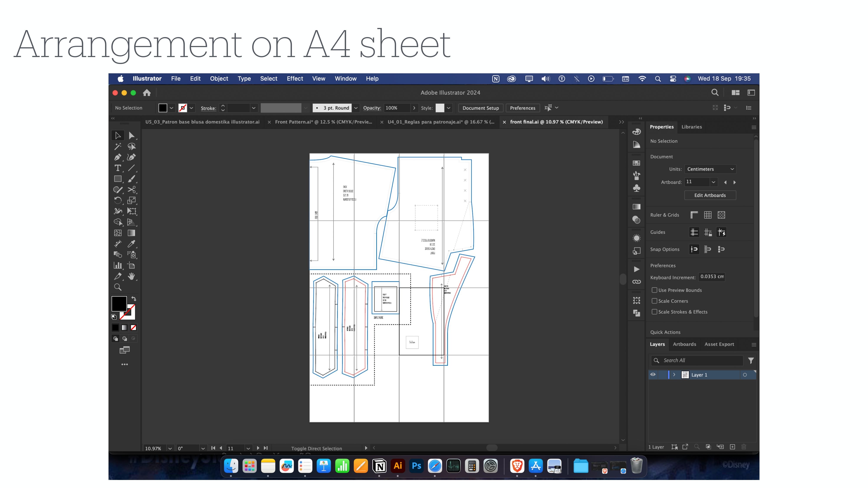Screen dimensions: 868x488
Task: Swap fill and stroke colors
Action: pos(134,299)
